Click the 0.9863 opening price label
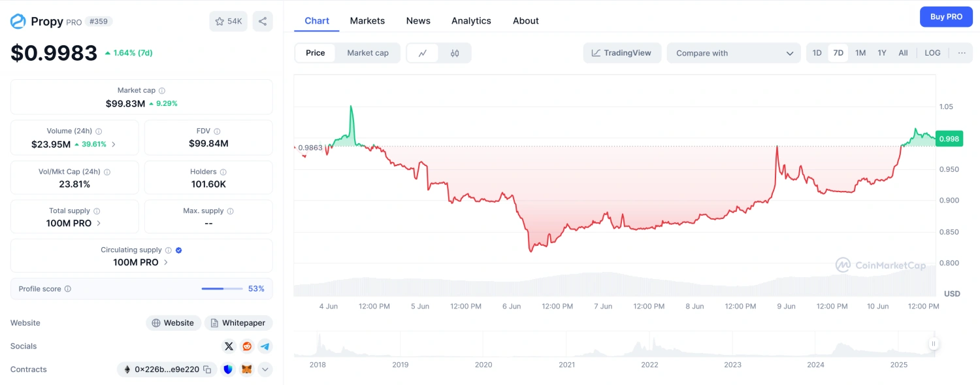The width and height of the screenshot is (980, 385). click(310, 148)
